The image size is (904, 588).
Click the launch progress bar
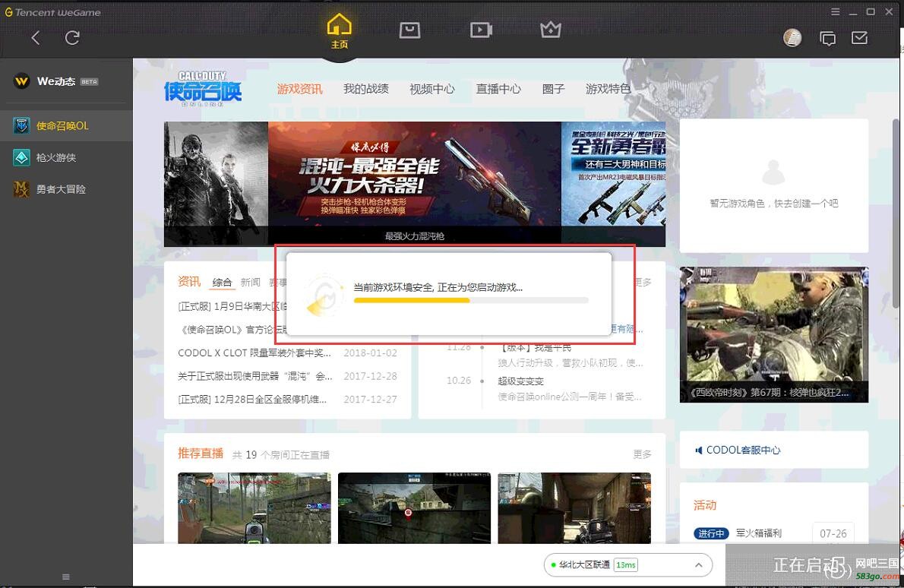click(x=471, y=300)
